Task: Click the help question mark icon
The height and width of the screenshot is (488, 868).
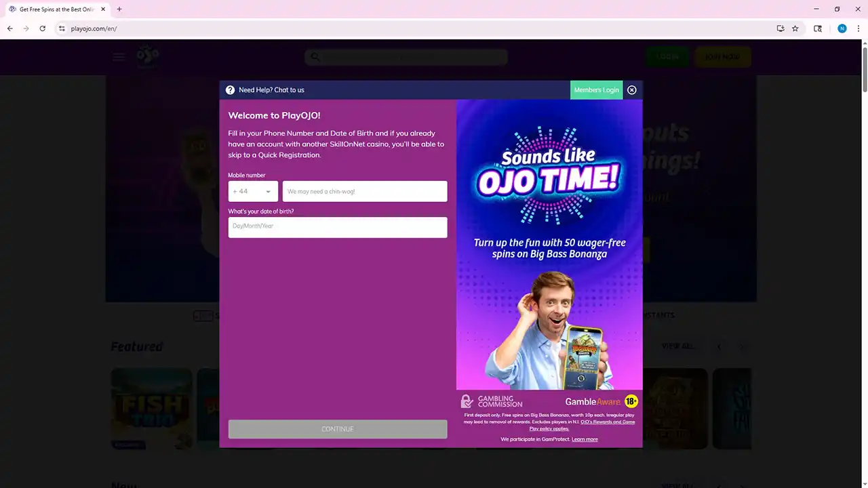Action: (231, 90)
